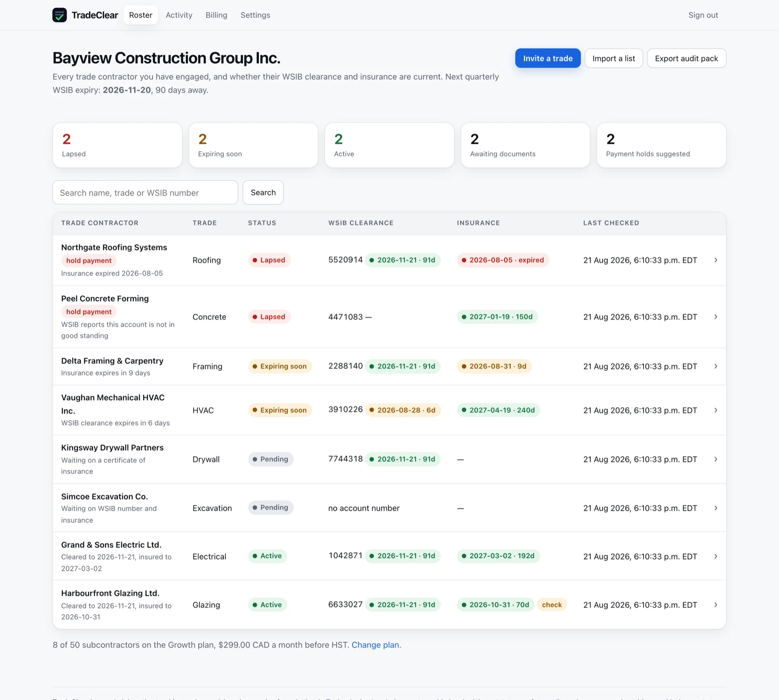Viewport: 779px width, 700px height.
Task: Click Import a list
Action: (614, 58)
